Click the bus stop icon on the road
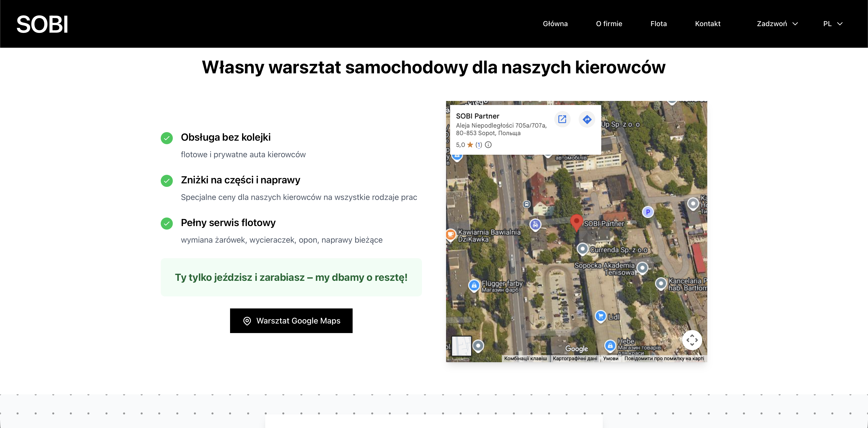The width and height of the screenshot is (868, 428). (527, 204)
